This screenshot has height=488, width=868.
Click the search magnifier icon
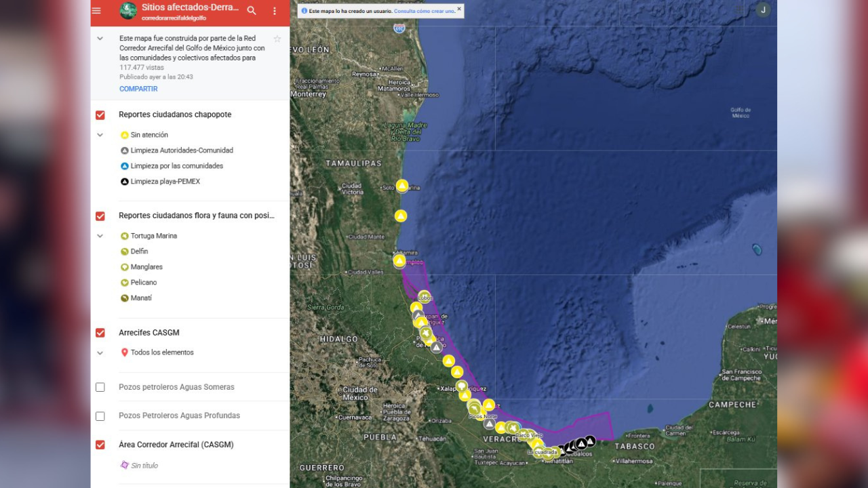pos(252,11)
